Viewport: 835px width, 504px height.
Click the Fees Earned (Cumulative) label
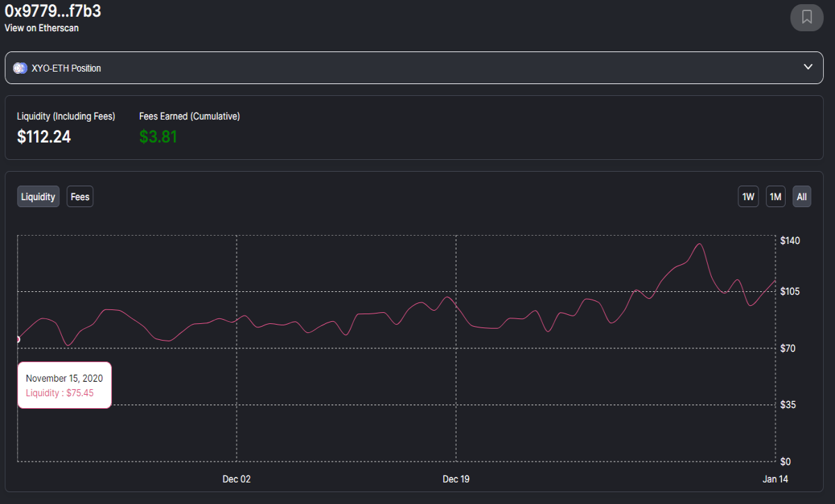(x=189, y=116)
